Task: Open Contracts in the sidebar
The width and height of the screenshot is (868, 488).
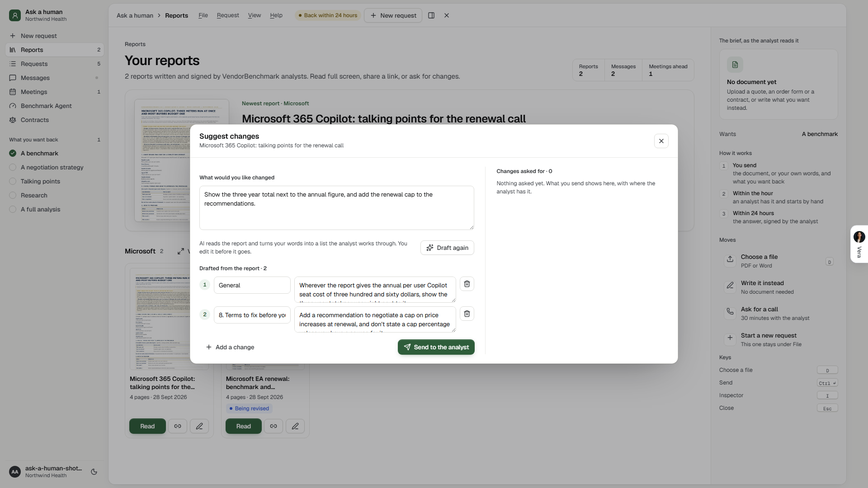Action: coord(55,120)
